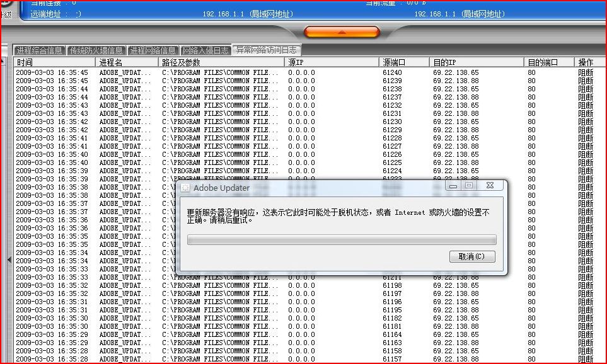Viewport: 607px width, 364px height.
Task: Sort by the 源IP column header
Action: point(332,62)
